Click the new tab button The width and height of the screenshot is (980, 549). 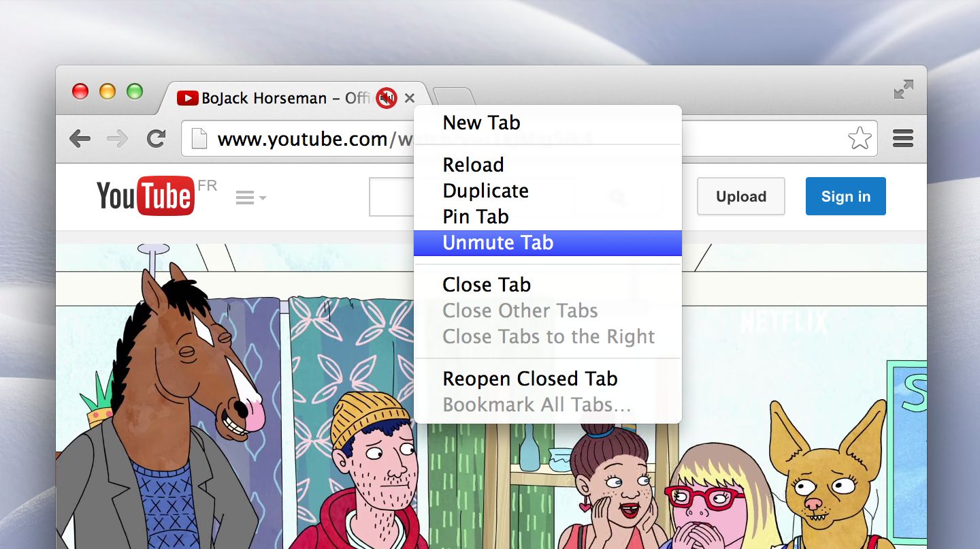[453, 96]
